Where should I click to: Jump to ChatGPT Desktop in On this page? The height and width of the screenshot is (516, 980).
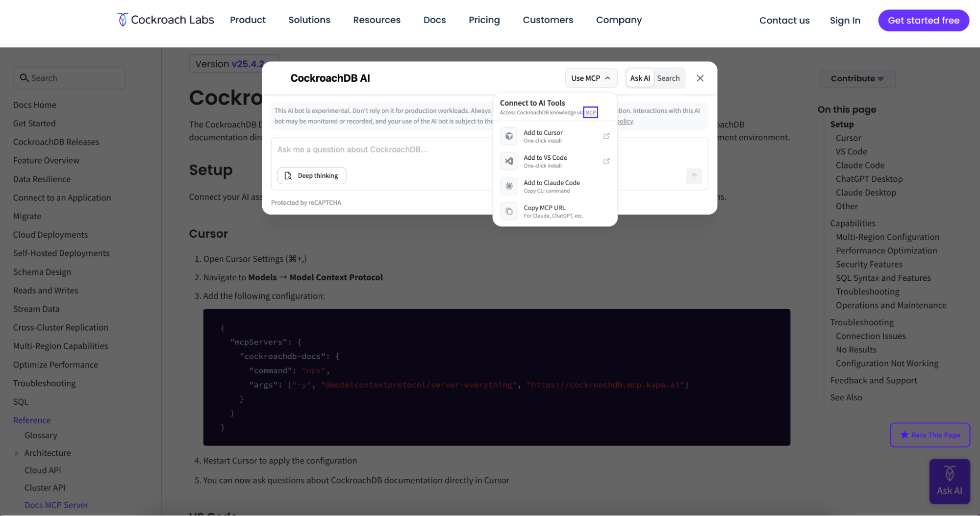[869, 179]
